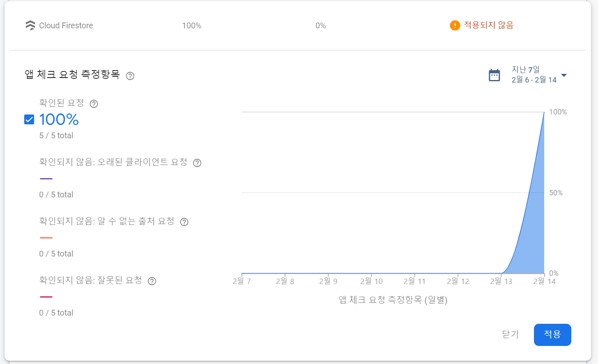Click the orange 알 수 없는 출처 legend line

(x=46, y=238)
